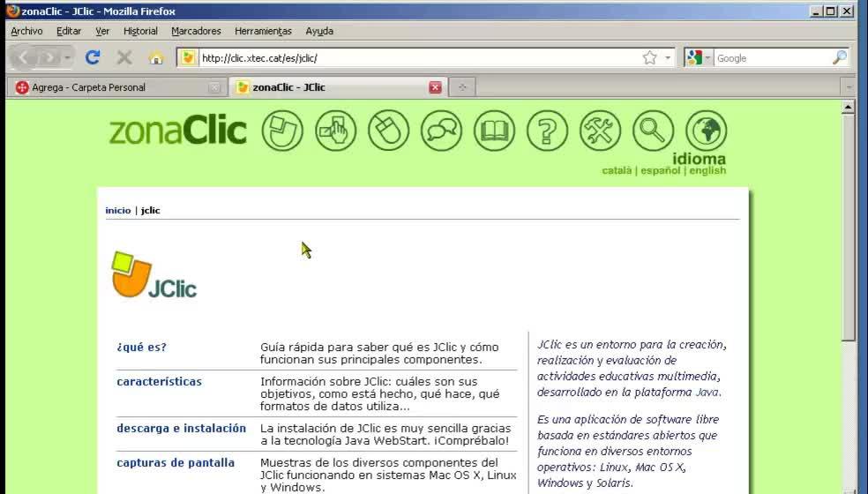Open the Marcadores menu
The height and width of the screenshot is (494, 868).
point(196,31)
